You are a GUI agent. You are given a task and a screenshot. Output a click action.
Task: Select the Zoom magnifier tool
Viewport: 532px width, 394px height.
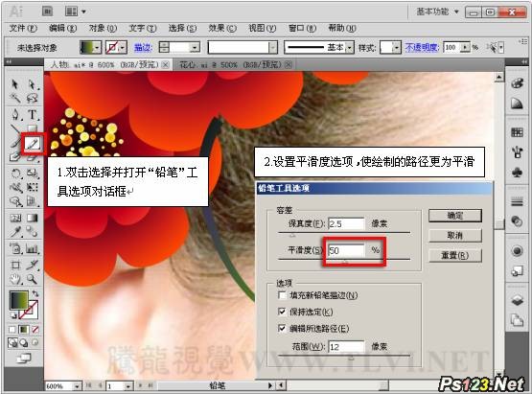[32, 280]
